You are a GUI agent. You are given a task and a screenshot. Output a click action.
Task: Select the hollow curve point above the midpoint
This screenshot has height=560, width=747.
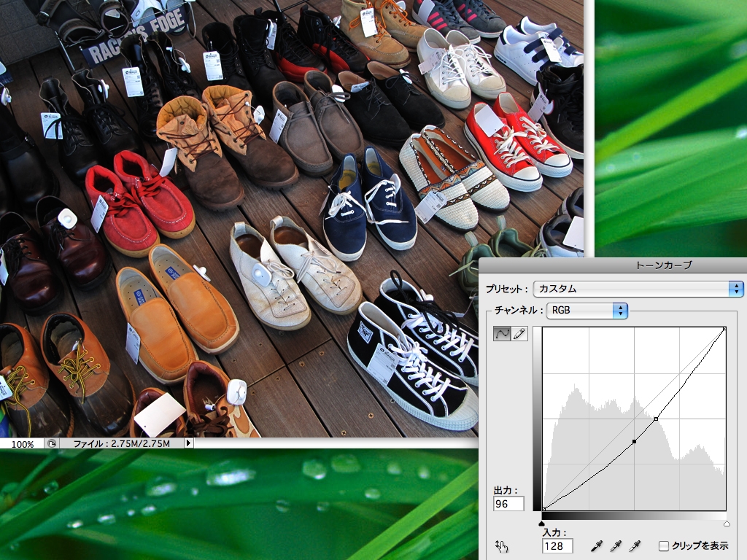[x=656, y=419]
